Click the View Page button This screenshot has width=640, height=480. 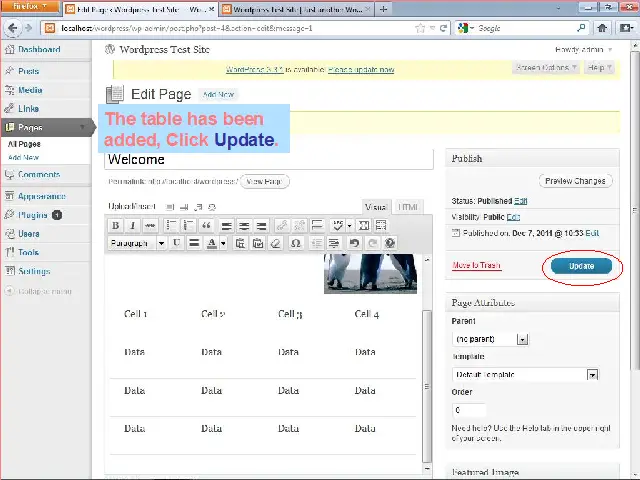tap(264, 181)
